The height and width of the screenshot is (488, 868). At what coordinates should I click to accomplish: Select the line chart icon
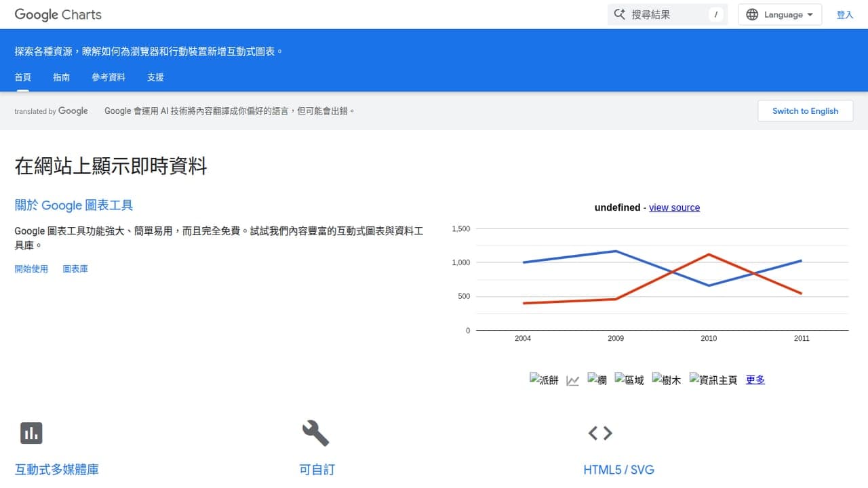573,381
